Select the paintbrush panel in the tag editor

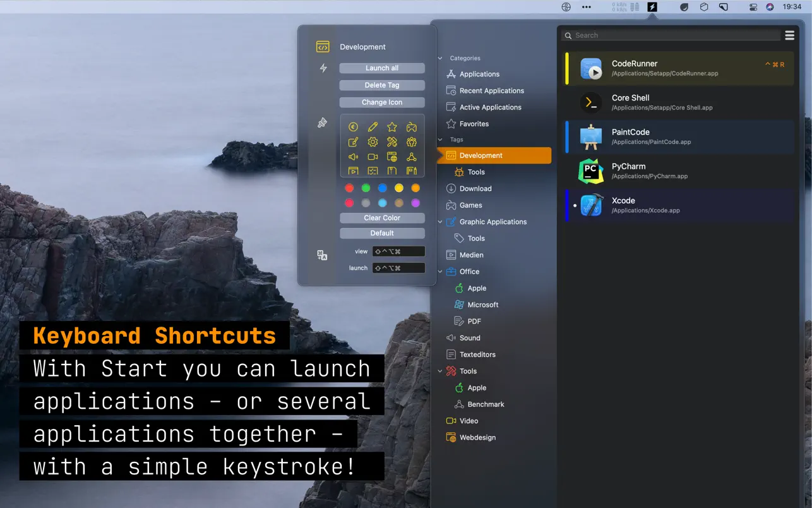[x=323, y=123]
